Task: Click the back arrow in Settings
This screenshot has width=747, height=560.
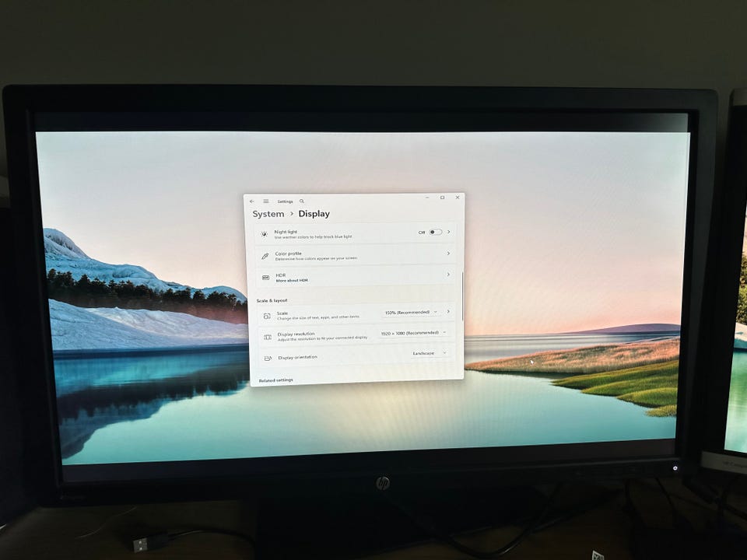Action: (x=252, y=201)
